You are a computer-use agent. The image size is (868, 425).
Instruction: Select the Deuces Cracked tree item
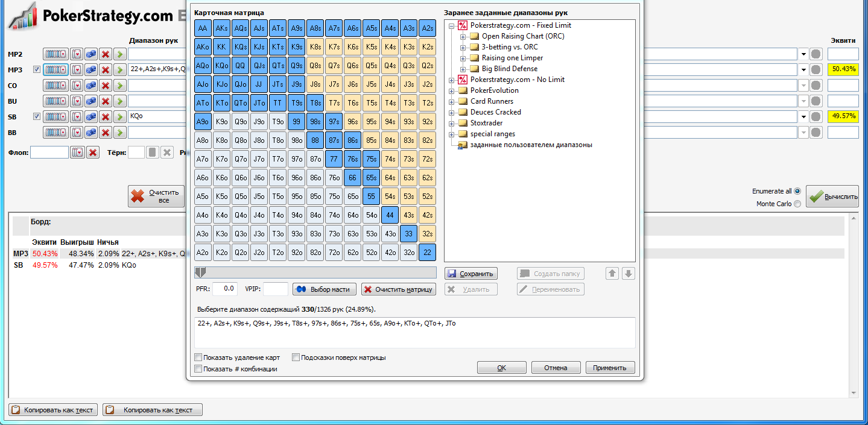tap(496, 112)
